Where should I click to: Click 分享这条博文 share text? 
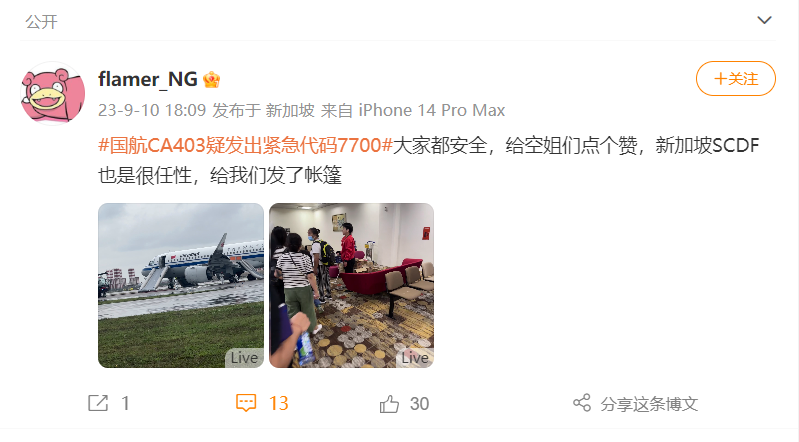pyautogui.click(x=649, y=404)
